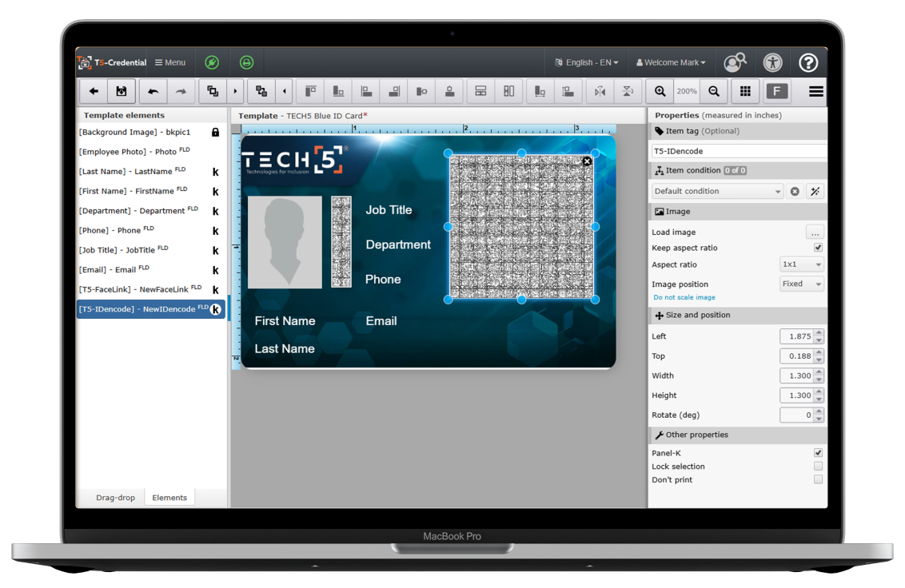Click the green print icon
905x588 pixels.
(246, 62)
